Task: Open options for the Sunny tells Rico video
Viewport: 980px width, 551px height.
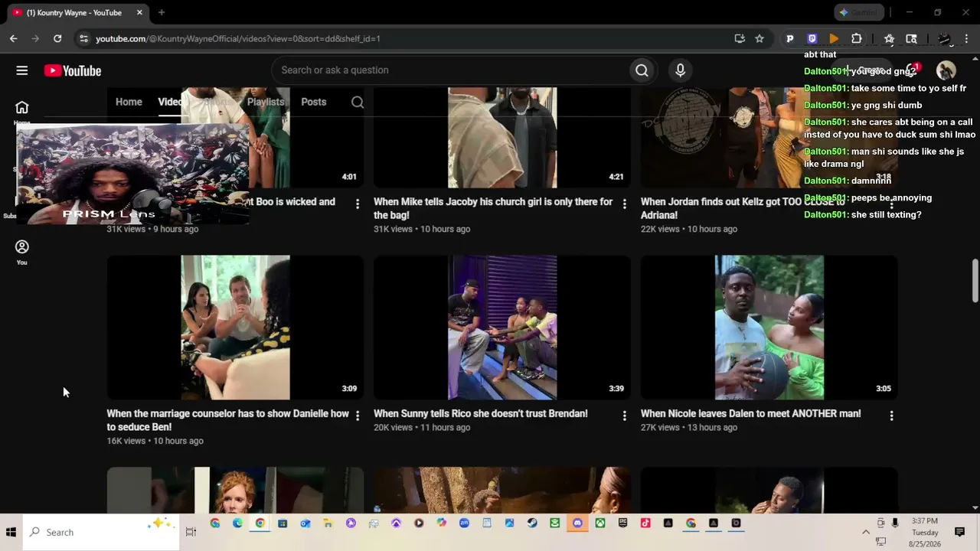Action: point(625,416)
